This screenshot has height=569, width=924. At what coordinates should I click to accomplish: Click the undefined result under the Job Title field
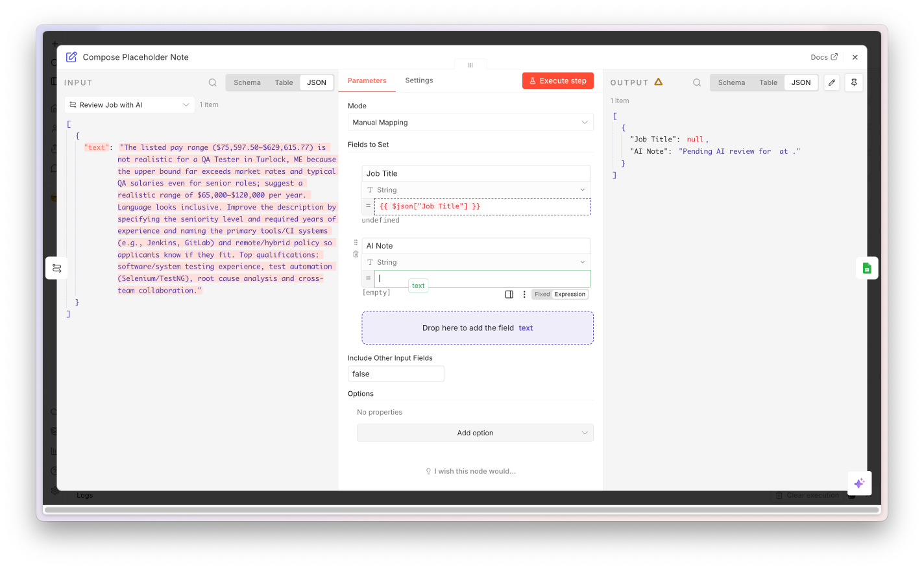point(381,220)
